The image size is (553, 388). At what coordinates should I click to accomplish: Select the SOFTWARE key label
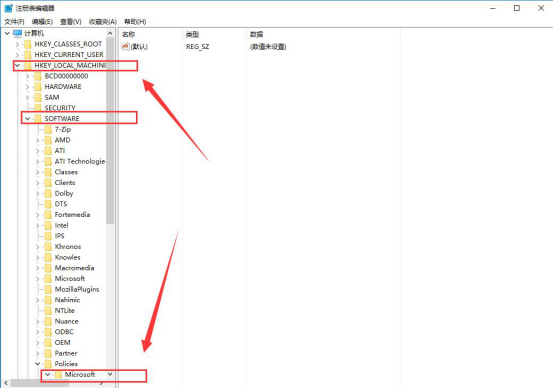[x=62, y=119]
